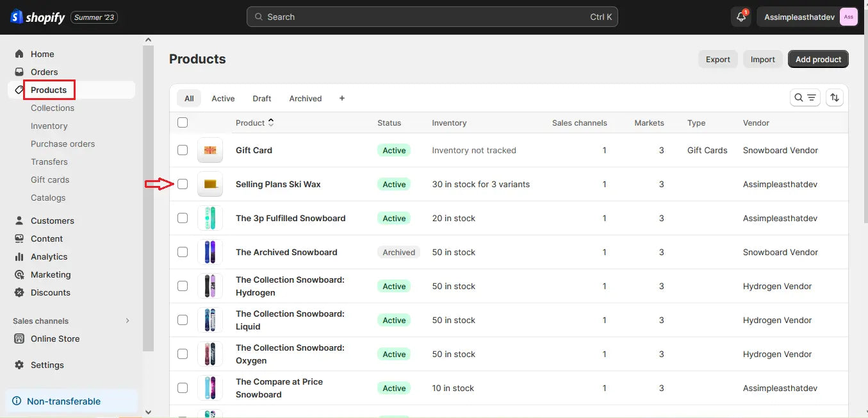The height and width of the screenshot is (418, 868).
Task: Toggle the select-all products checkbox
Action: click(183, 122)
